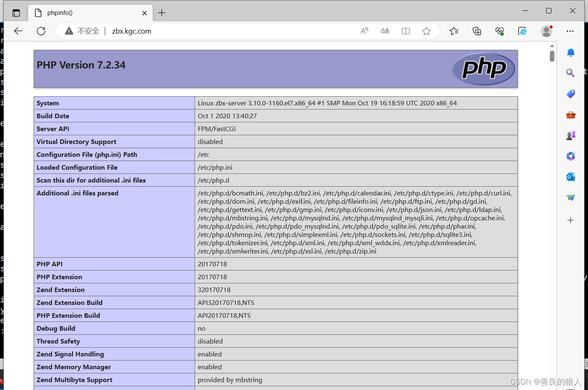Click Zend Extension Build value API320170718,NTS

[x=226, y=303]
